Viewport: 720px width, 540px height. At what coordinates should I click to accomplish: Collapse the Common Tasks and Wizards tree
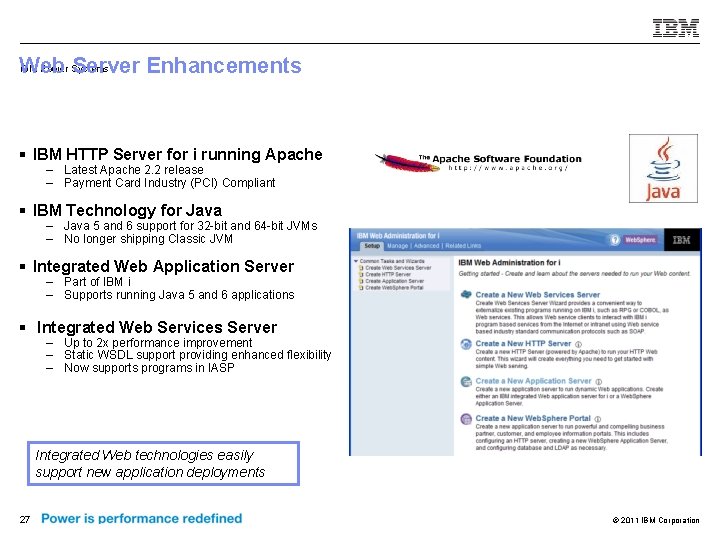pos(356,261)
